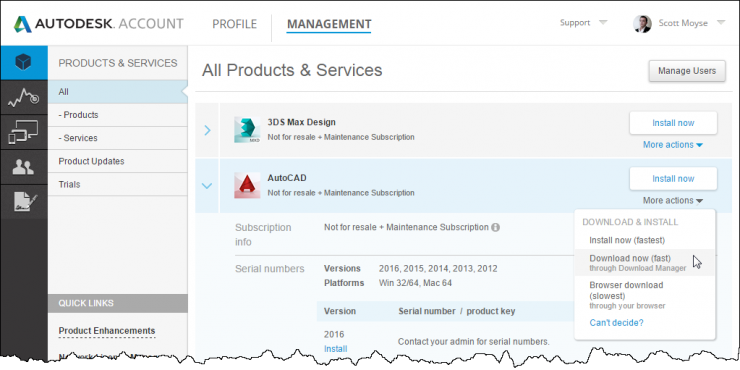Close More actions for AutoCAD
The width and height of the screenshot is (740, 370).
point(673,201)
